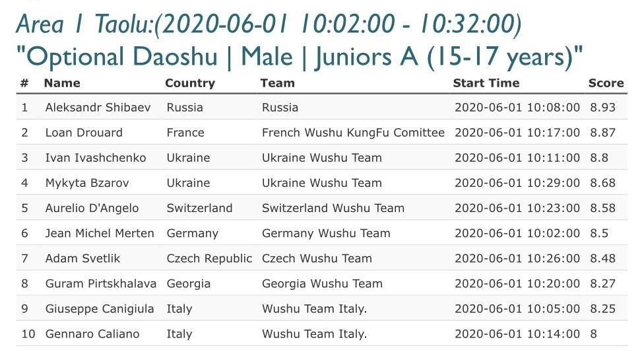Select Loan Drouard name in row 2
Image resolution: width=644 pixels, height=354 pixels.
click(84, 132)
